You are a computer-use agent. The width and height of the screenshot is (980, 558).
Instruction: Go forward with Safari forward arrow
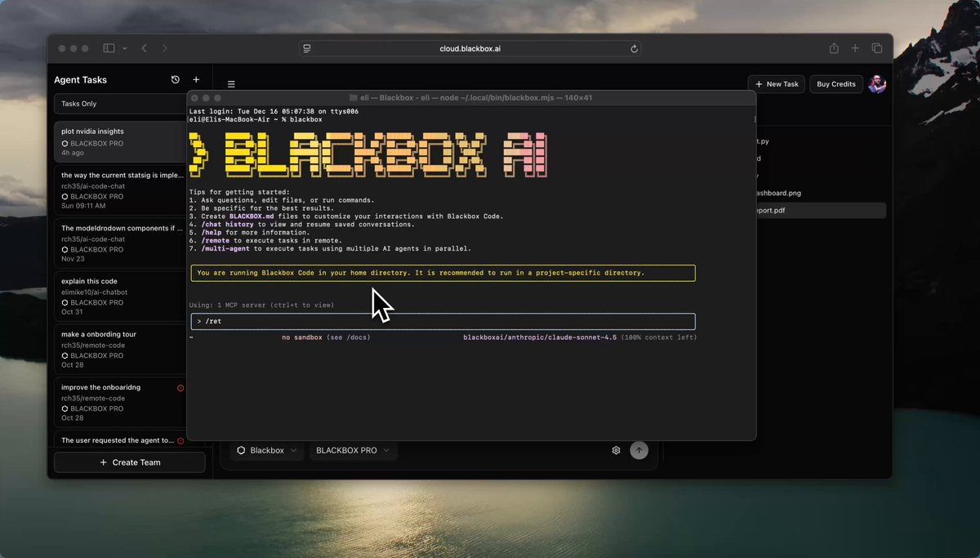pyautogui.click(x=165, y=49)
